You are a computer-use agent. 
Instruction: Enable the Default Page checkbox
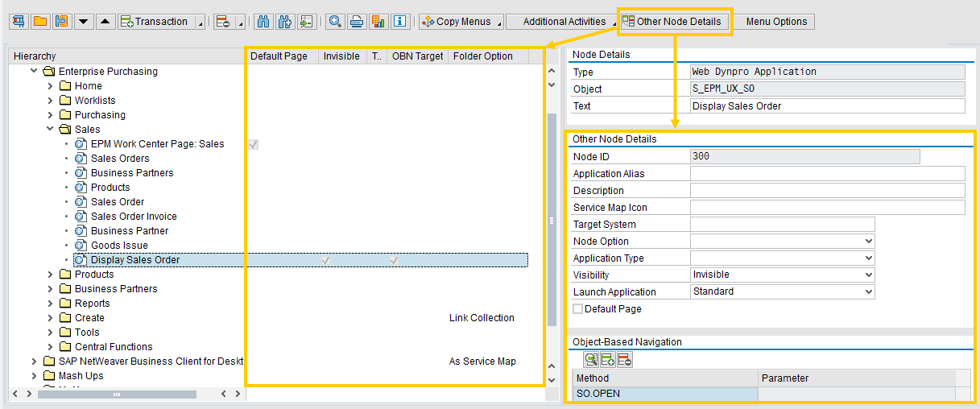(x=577, y=309)
